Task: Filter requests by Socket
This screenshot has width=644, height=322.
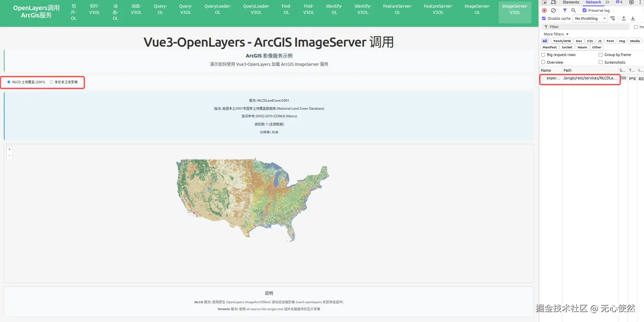Action: click(567, 47)
